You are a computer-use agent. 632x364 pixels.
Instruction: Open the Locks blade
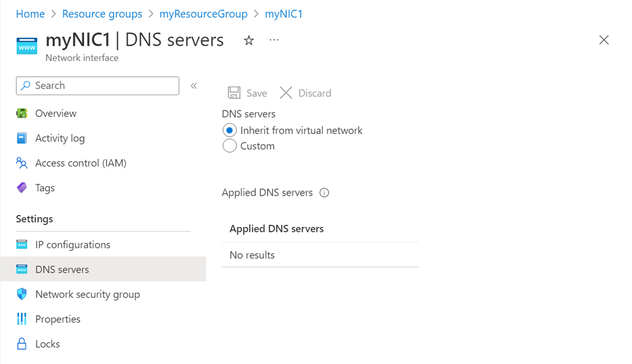point(46,343)
